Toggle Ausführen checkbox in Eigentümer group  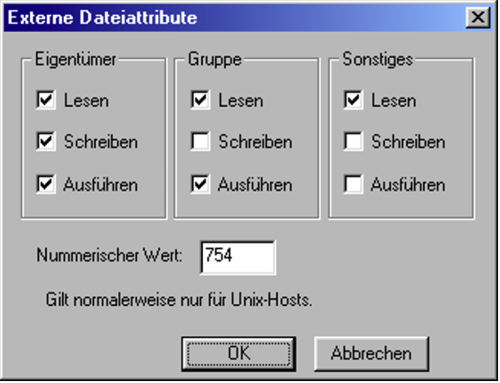[x=46, y=184]
